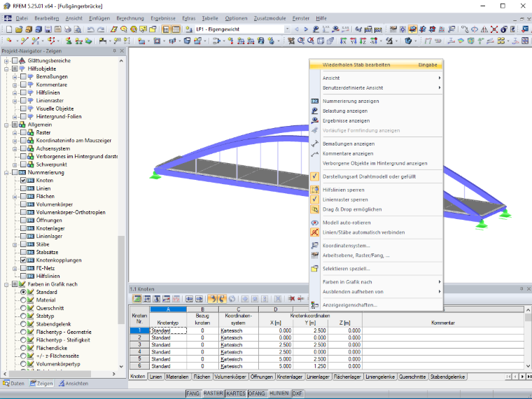View opposite X direction icon
Image resolution: width=532 pixels, height=399 pixels.
(x=374, y=41)
